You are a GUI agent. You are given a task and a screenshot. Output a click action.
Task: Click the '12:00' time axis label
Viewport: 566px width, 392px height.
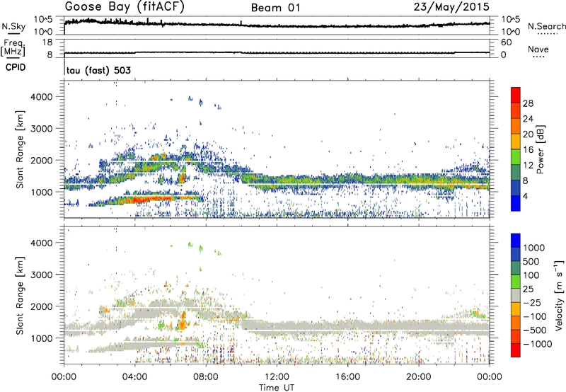(277, 377)
